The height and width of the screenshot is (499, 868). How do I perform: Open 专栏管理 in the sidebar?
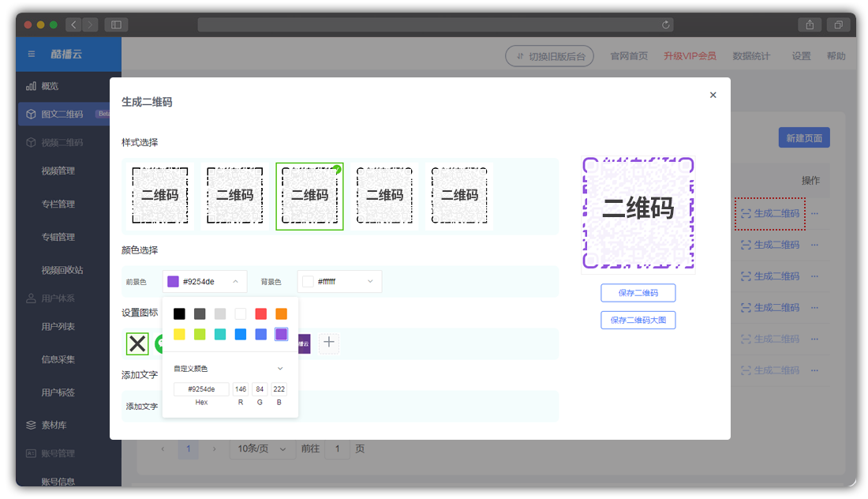tap(58, 204)
